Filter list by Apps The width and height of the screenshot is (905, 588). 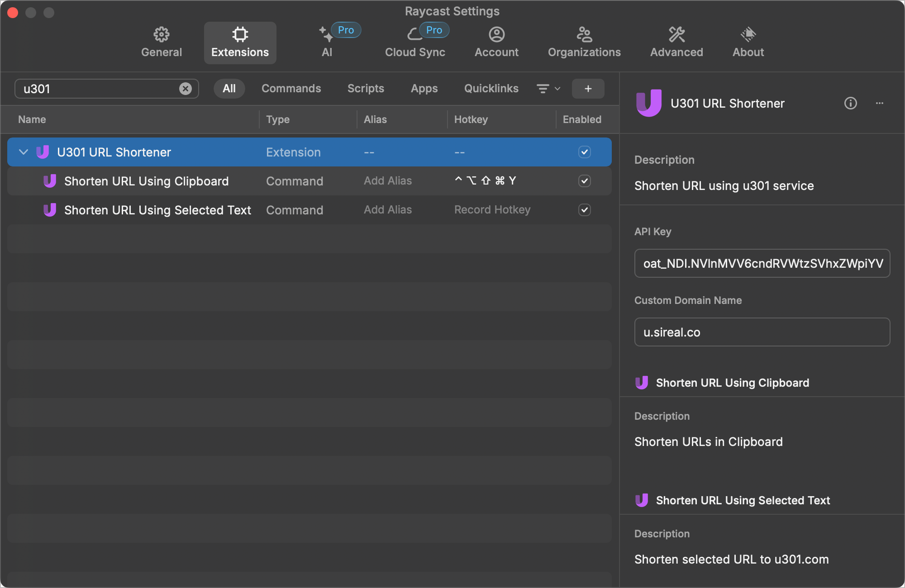424,89
